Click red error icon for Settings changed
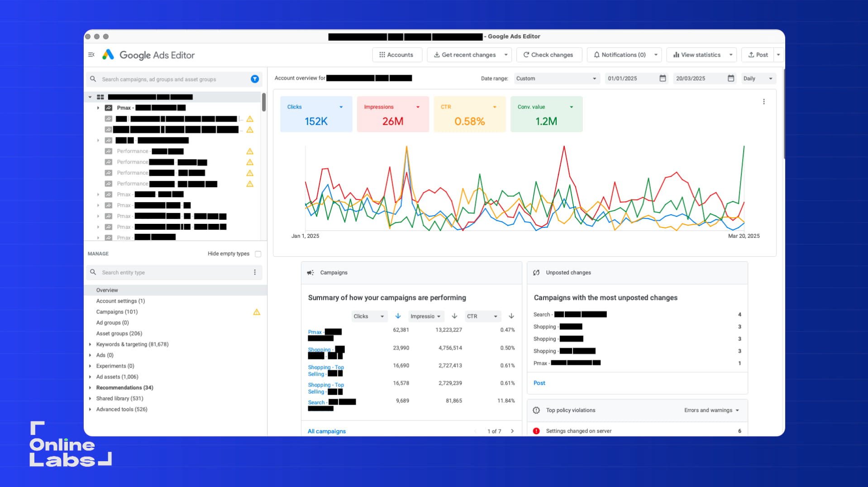This screenshot has height=487, width=868. pos(536,431)
